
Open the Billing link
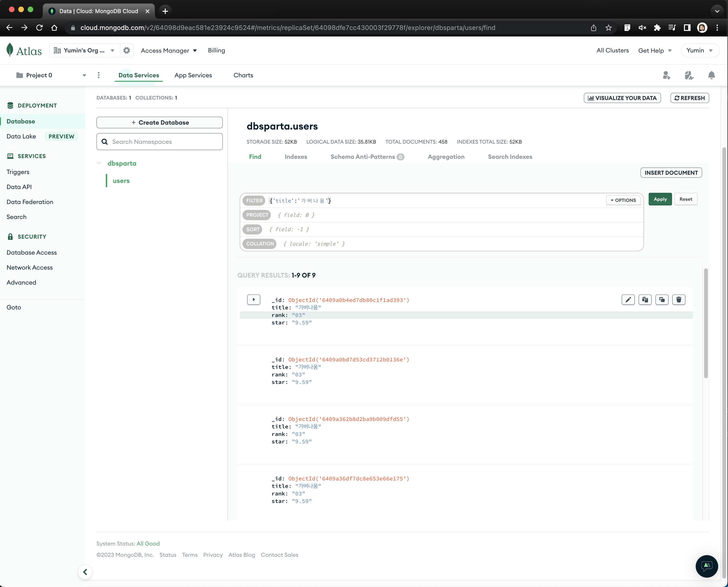[217, 50]
